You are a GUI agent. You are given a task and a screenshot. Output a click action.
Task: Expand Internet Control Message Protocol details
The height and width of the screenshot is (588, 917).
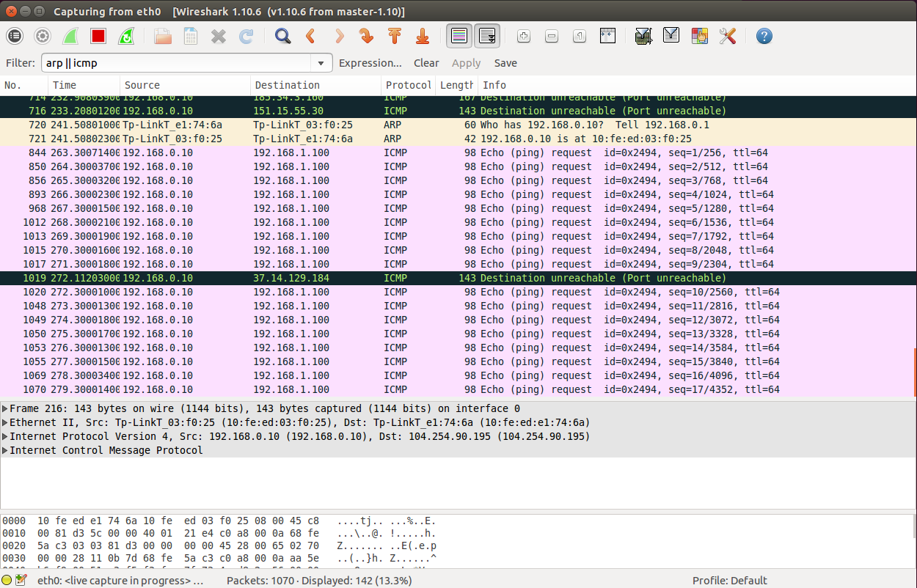(5, 450)
